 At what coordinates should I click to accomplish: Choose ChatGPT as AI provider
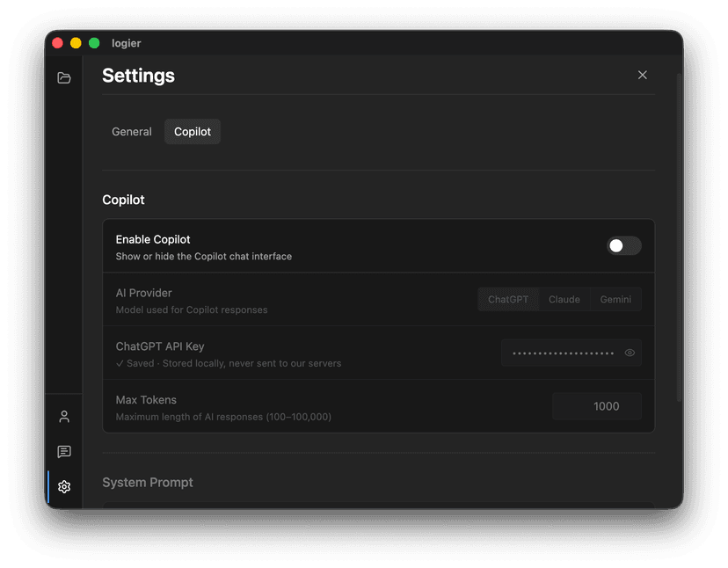(508, 300)
